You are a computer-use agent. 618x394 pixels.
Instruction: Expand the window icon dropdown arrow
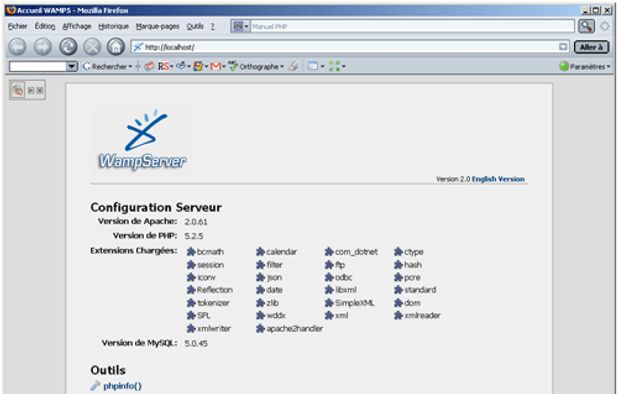[x=322, y=67]
